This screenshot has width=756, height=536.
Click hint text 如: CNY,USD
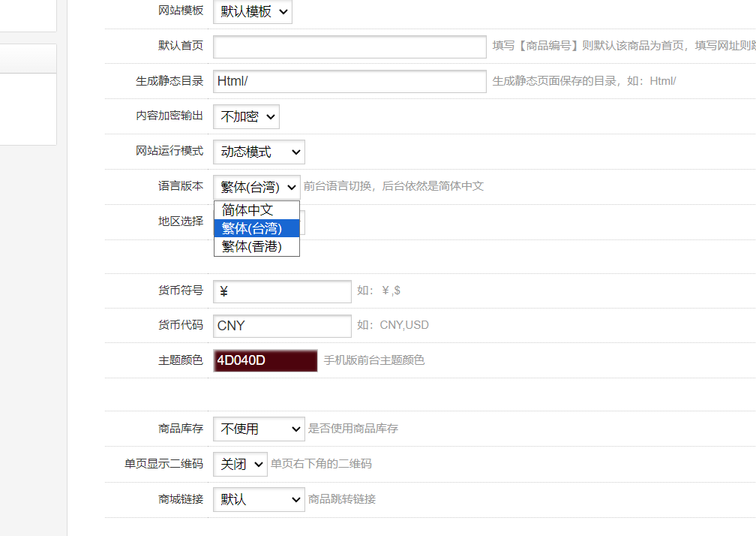pos(393,325)
